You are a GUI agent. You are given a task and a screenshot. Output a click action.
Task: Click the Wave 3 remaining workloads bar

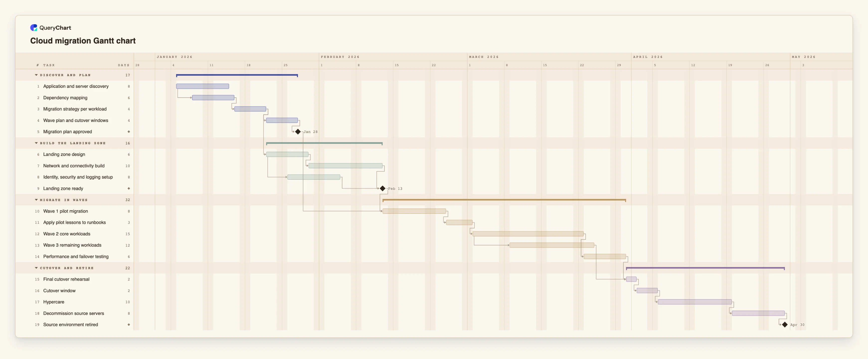point(552,245)
